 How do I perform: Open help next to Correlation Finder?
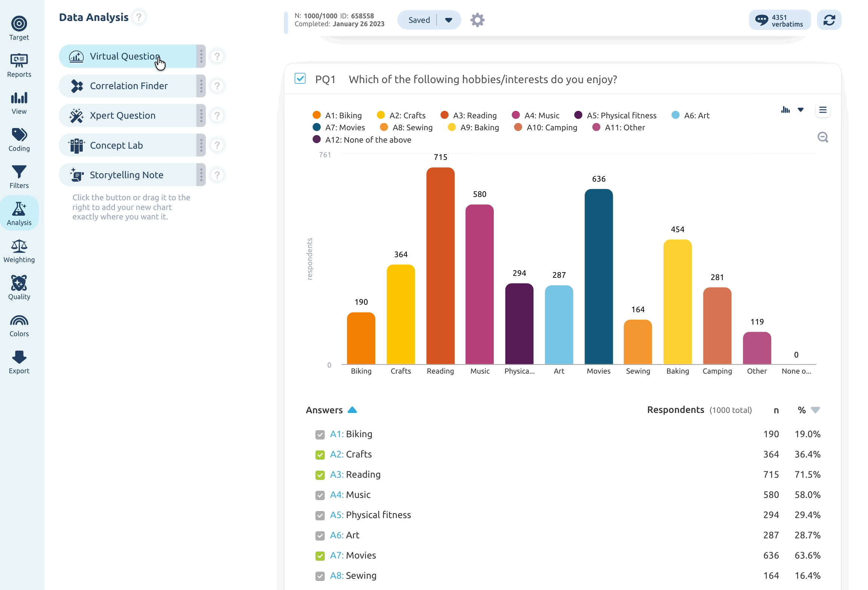point(217,86)
